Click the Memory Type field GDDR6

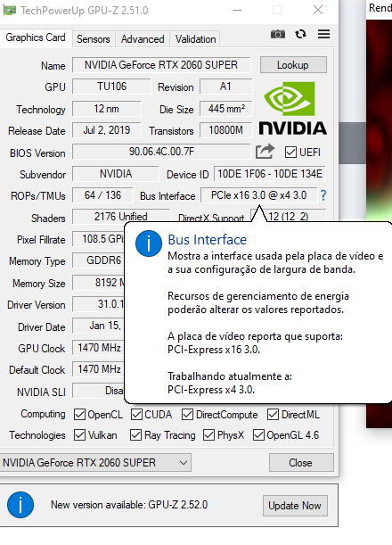click(99, 260)
